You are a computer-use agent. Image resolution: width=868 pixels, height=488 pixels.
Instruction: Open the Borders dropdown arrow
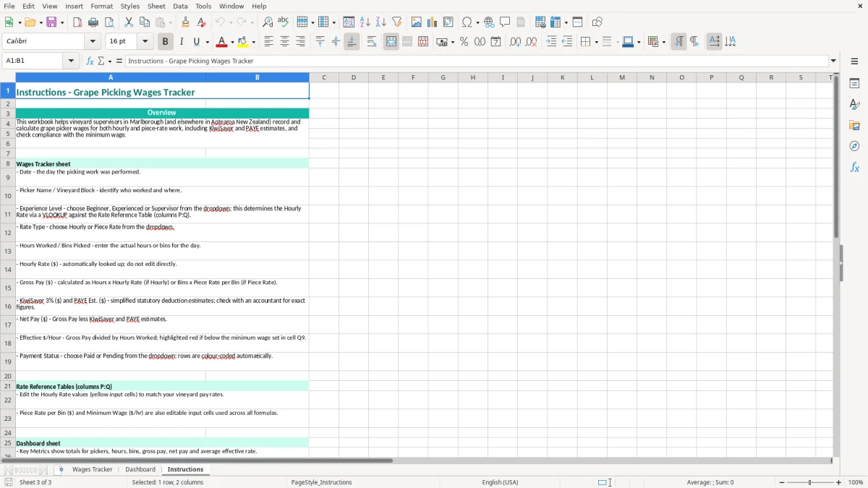(x=596, y=42)
